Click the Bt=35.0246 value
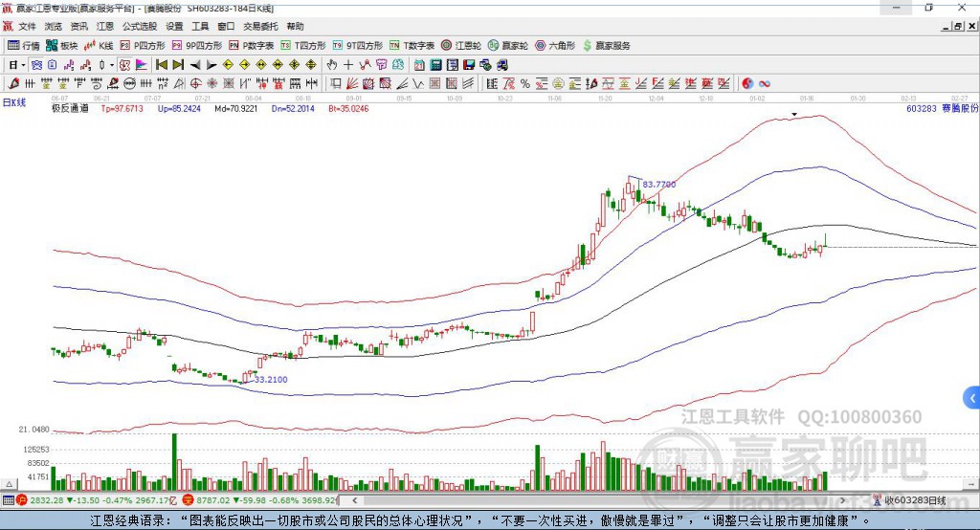The width and height of the screenshot is (980, 530). tap(348, 108)
